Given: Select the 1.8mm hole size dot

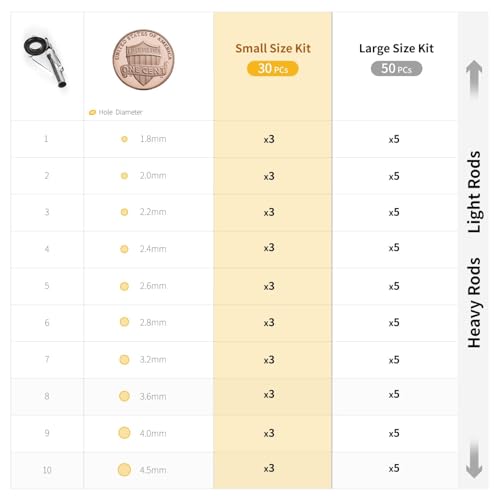Looking at the screenshot, I should pos(124,139).
